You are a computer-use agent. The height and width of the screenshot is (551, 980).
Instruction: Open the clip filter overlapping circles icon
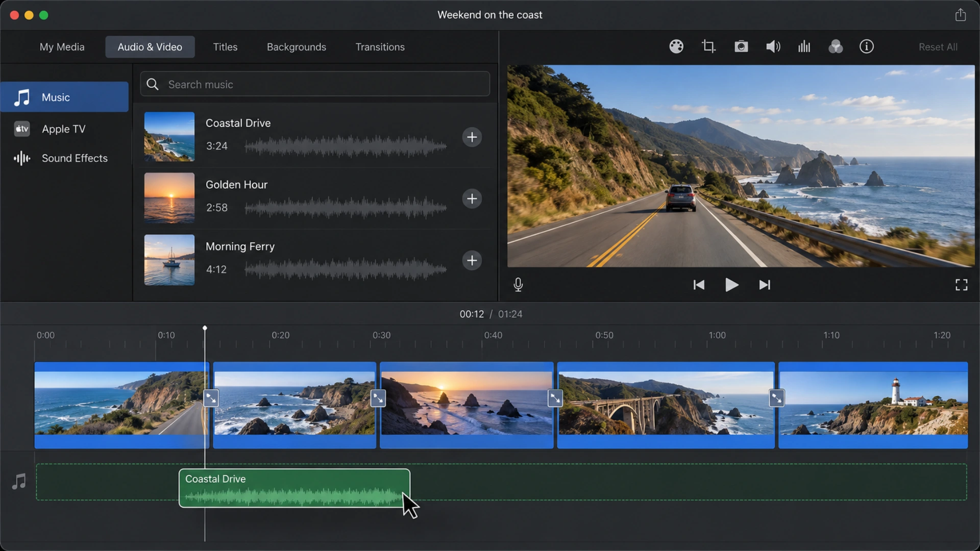[x=836, y=46]
